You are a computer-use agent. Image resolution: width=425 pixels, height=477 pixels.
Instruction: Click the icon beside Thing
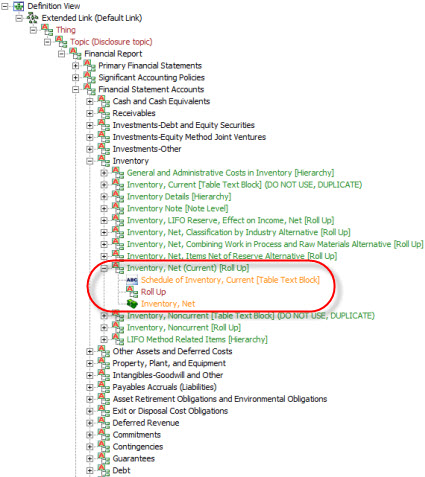pos(47,30)
